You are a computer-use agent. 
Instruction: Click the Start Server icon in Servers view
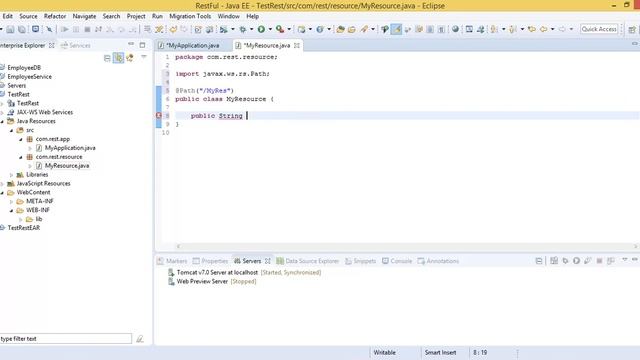click(x=576, y=261)
